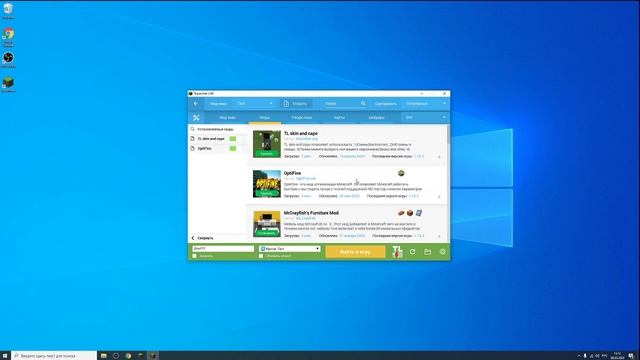Click the Создать new modpack button
640x360 pixels.
point(296,104)
